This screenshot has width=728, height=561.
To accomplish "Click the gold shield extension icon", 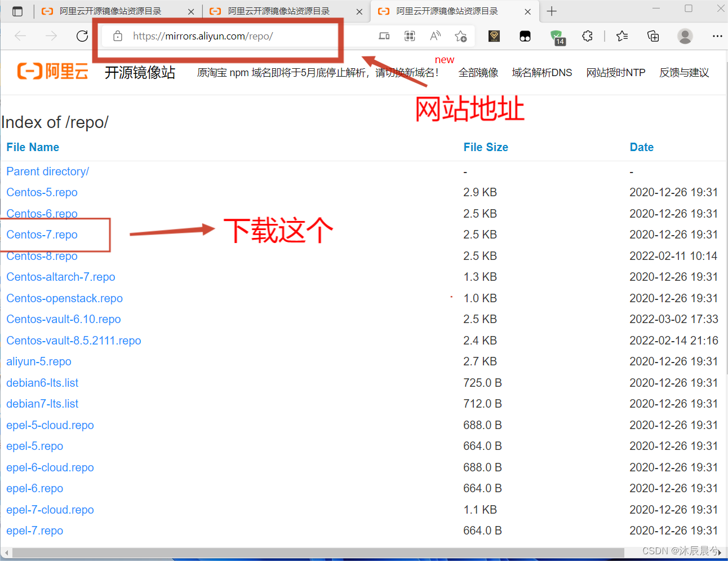I will 494,36.
